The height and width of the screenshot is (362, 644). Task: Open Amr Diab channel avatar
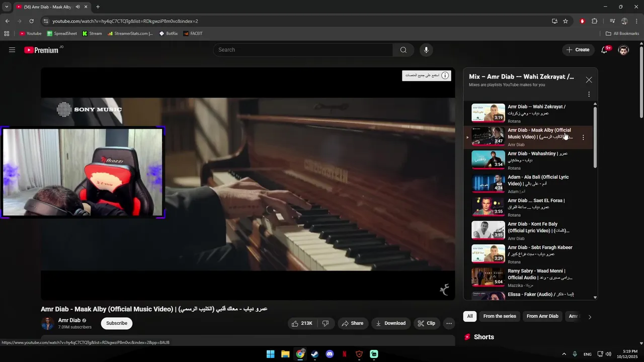[47, 323]
